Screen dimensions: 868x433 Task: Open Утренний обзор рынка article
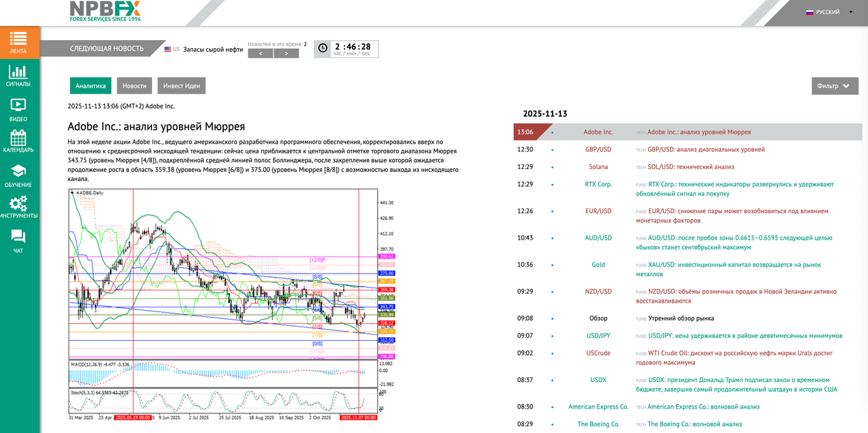681,318
